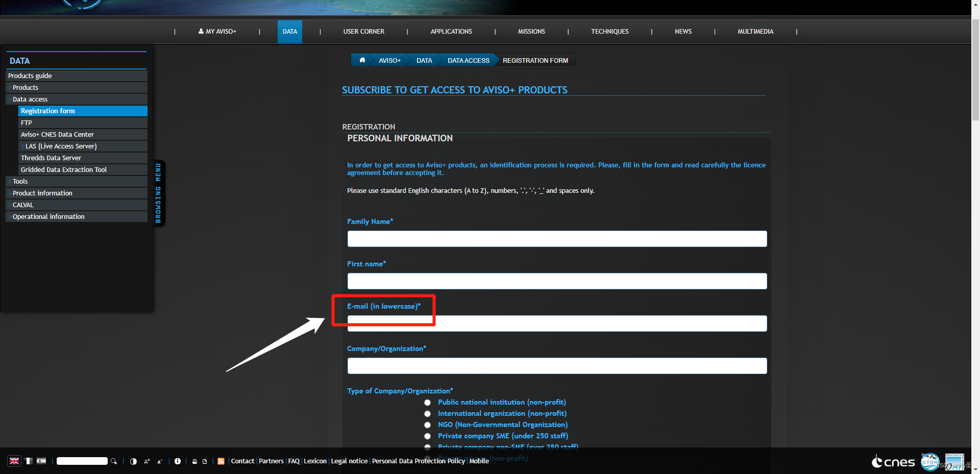Select the Spanish flag language icon

[41, 461]
